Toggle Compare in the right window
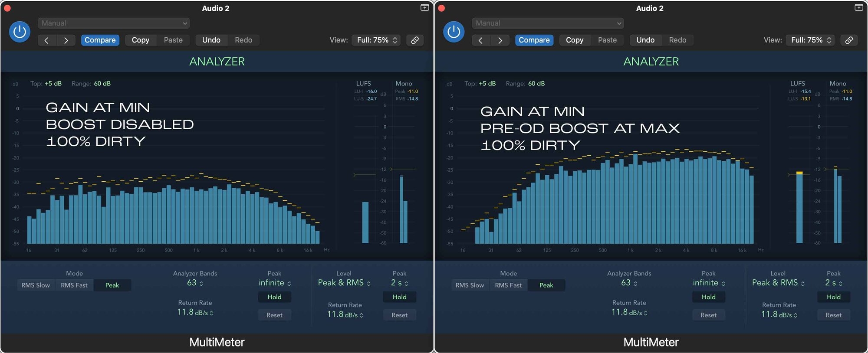The width and height of the screenshot is (868, 353). (534, 40)
